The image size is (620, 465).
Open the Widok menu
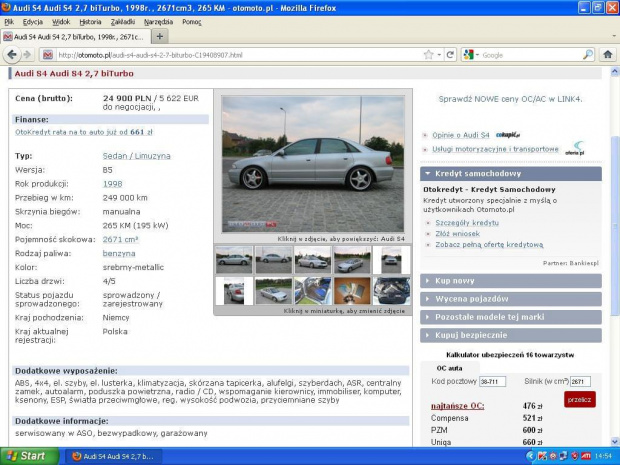61,22
